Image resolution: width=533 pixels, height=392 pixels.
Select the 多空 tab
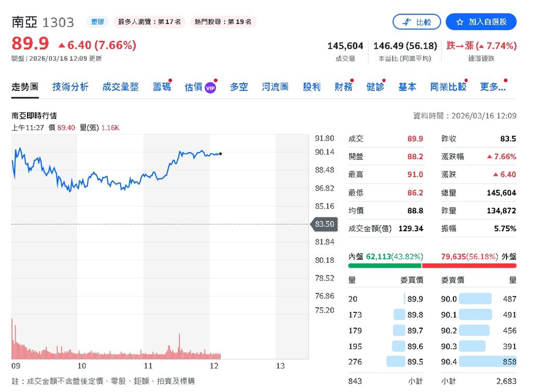tap(238, 86)
